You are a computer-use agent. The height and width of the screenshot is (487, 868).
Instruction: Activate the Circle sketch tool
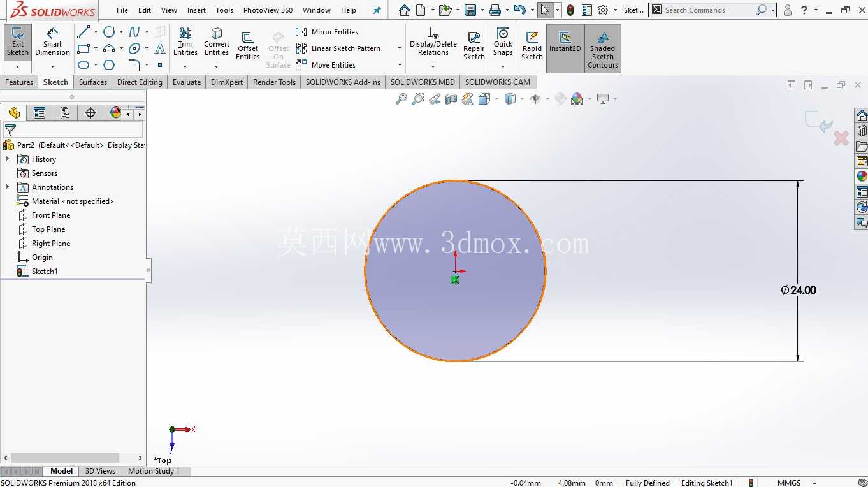click(109, 32)
